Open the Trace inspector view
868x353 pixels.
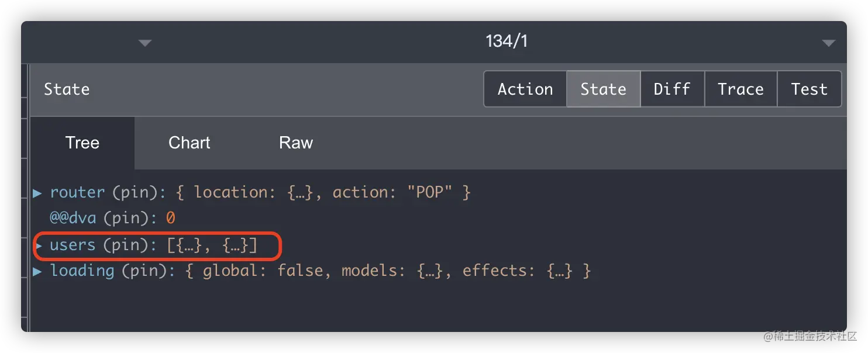pos(740,89)
